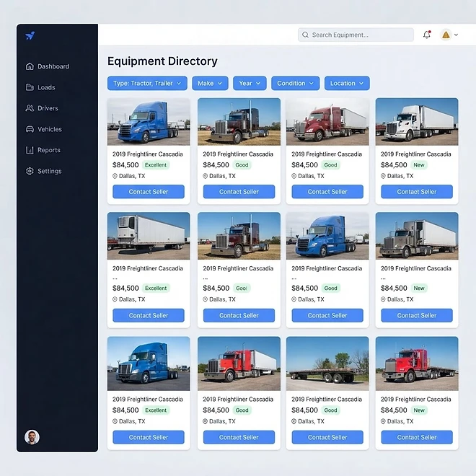Click the New badge on the gray truck card
The width and height of the screenshot is (476, 476).
(419, 288)
